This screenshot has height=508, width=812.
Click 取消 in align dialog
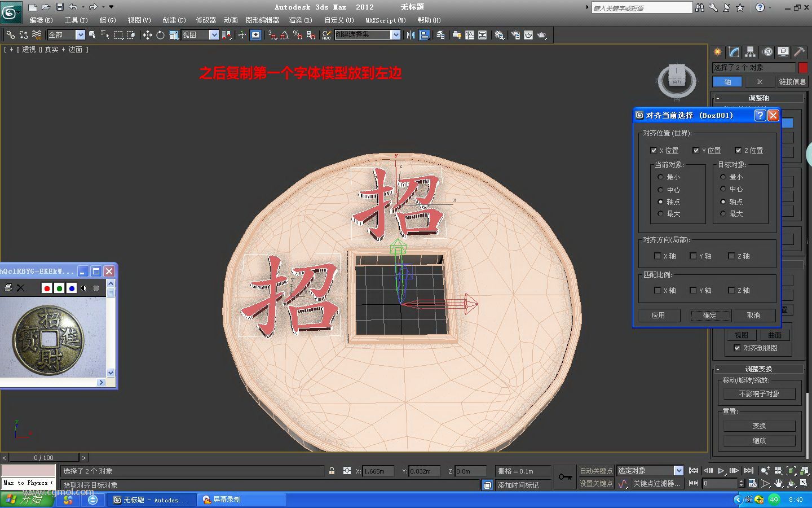(x=753, y=316)
